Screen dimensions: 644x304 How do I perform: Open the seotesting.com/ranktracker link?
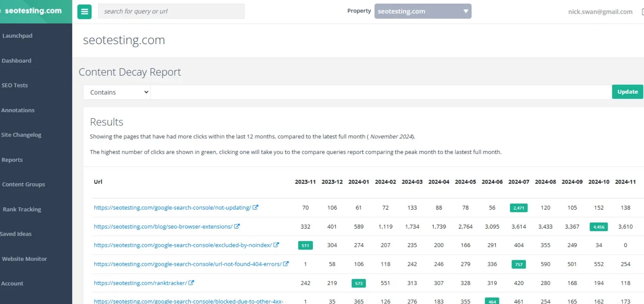pyautogui.click(x=140, y=283)
